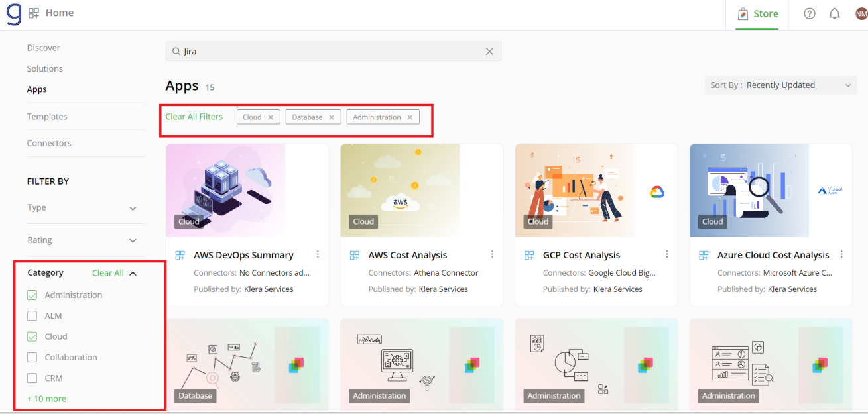Open the NM user avatar
The height and width of the screenshot is (414, 868).
pyautogui.click(x=861, y=13)
